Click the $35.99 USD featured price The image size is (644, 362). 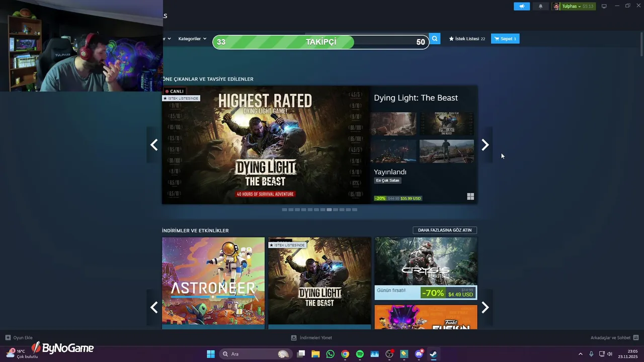pos(411,199)
